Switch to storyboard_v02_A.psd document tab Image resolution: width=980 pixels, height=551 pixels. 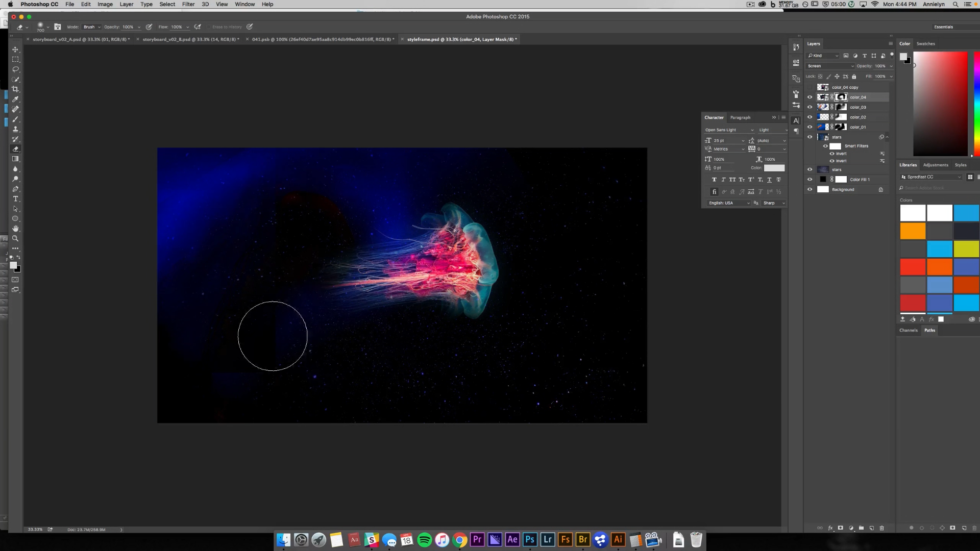(x=81, y=39)
